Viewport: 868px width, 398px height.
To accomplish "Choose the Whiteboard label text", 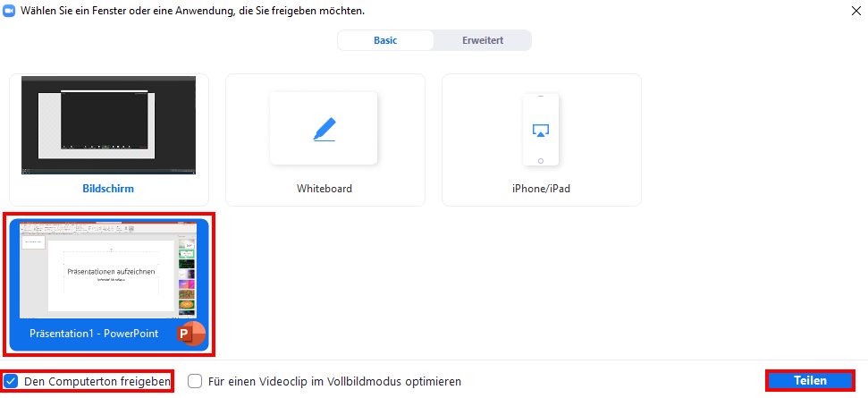I will (x=324, y=189).
